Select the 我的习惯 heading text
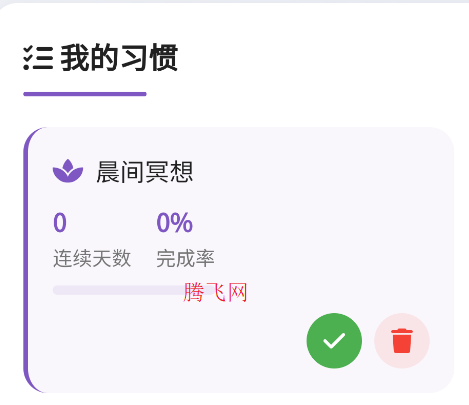Image resolution: width=469 pixels, height=405 pixels. (119, 58)
